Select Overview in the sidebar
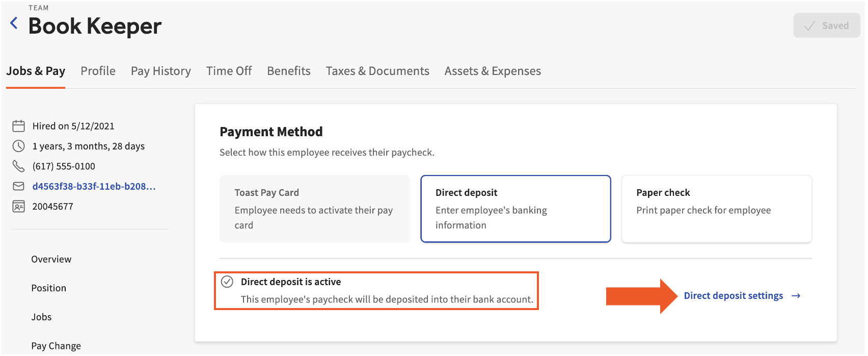The image size is (868, 356). coord(50,259)
